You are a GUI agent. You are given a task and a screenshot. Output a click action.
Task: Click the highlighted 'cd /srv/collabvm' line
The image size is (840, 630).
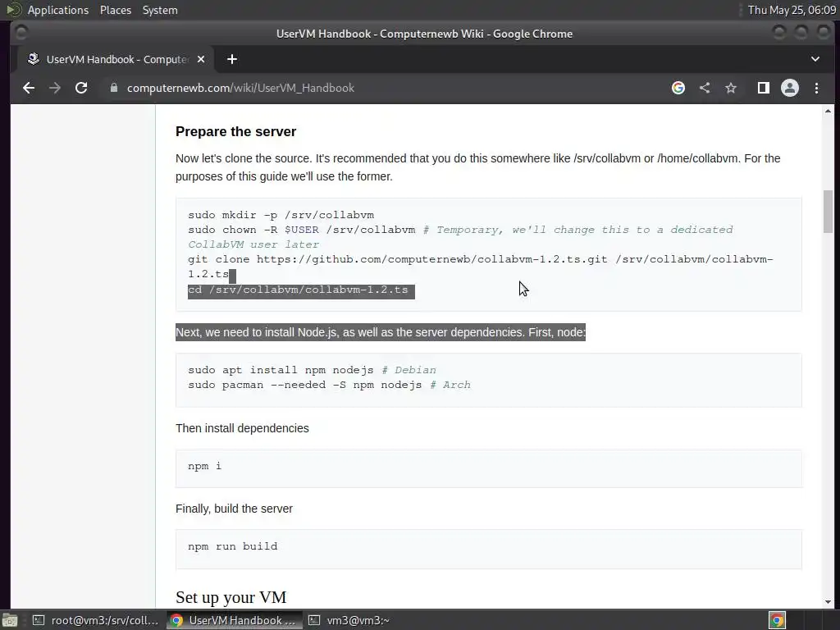point(301,290)
